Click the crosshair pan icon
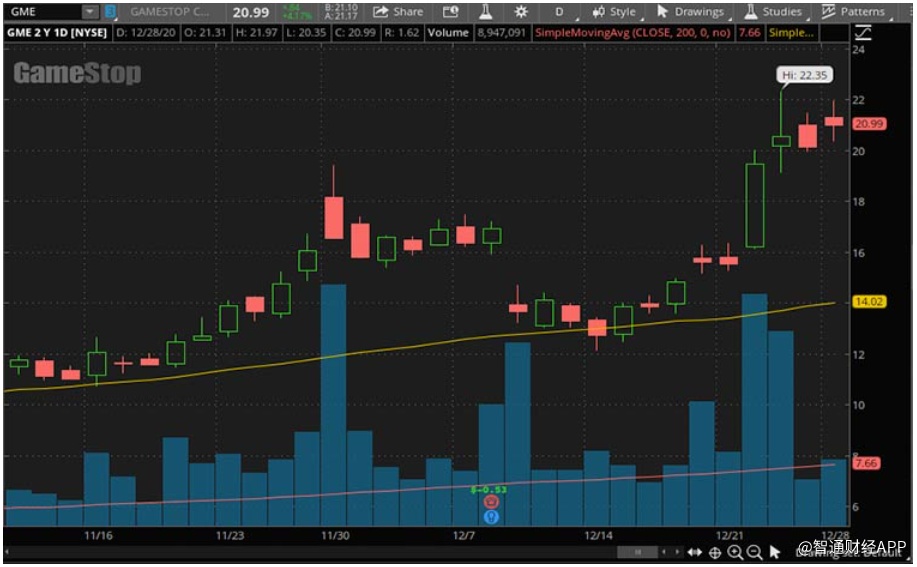Image resolution: width=917 pixels, height=567 pixels. click(x=715, y=552)
